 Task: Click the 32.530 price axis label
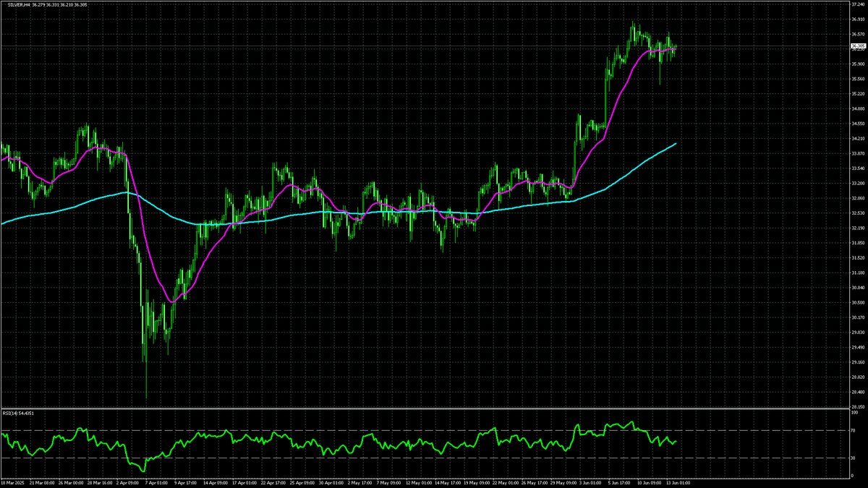point(858,213)
